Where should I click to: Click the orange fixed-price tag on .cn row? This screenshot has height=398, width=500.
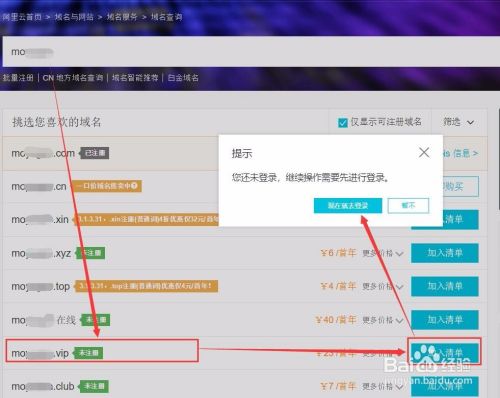pos(107,186)
